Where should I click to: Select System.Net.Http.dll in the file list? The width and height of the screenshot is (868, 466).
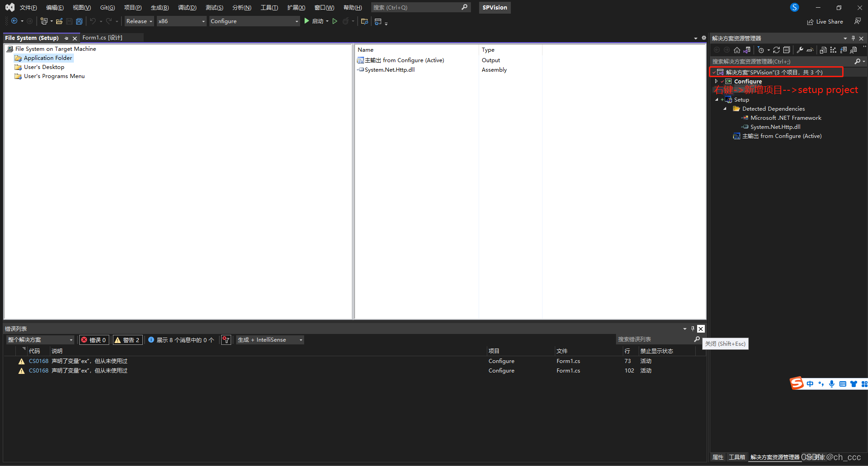[386, 70]
